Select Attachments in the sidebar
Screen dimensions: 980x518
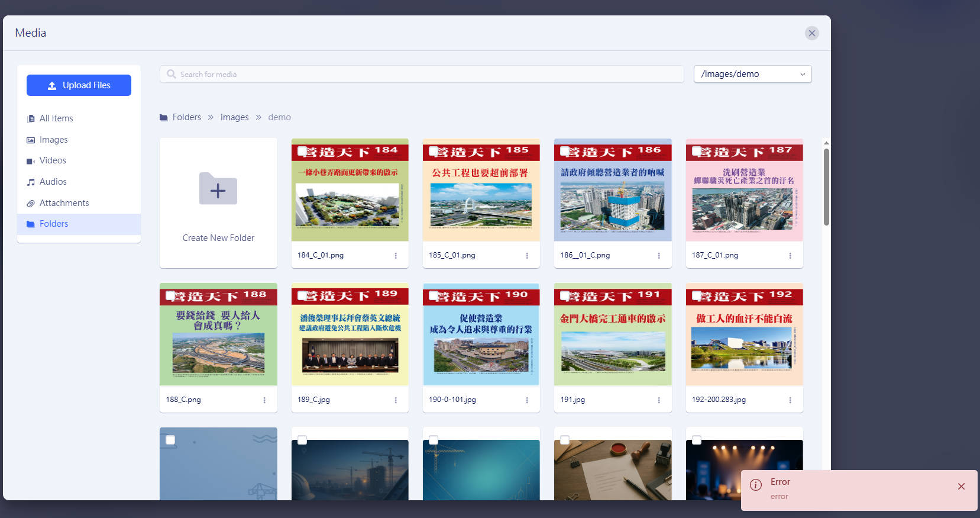tap(64, 203)
